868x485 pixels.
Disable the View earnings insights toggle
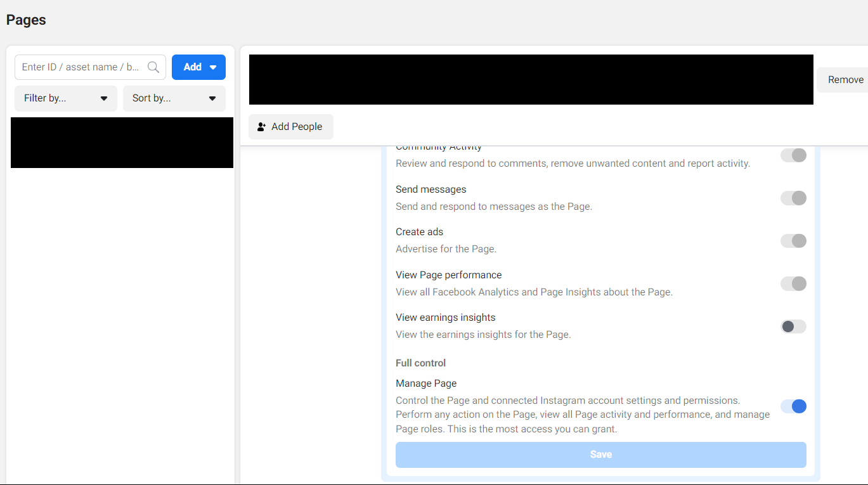[793, 326]
